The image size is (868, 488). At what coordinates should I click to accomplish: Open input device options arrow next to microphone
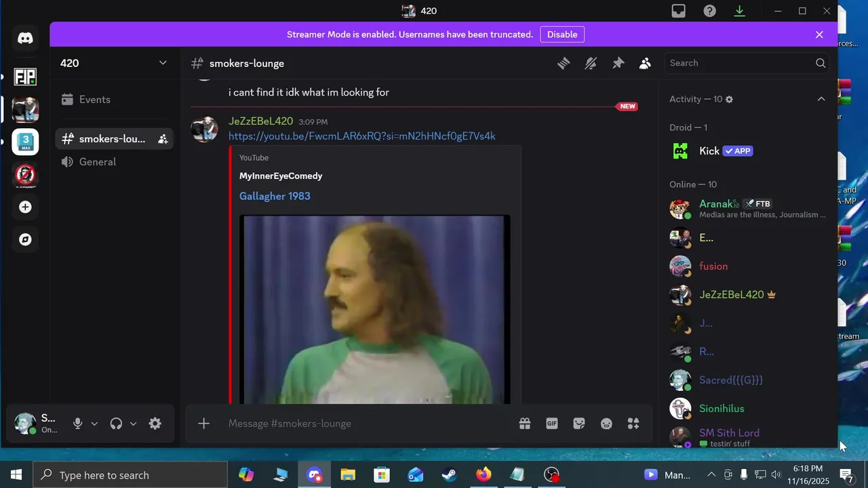point(94,424)
